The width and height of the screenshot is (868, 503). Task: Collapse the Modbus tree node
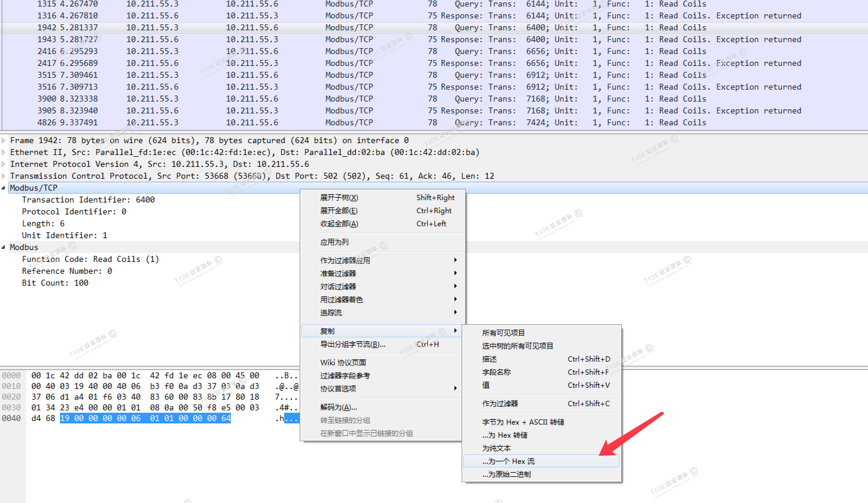click(4, 247)
